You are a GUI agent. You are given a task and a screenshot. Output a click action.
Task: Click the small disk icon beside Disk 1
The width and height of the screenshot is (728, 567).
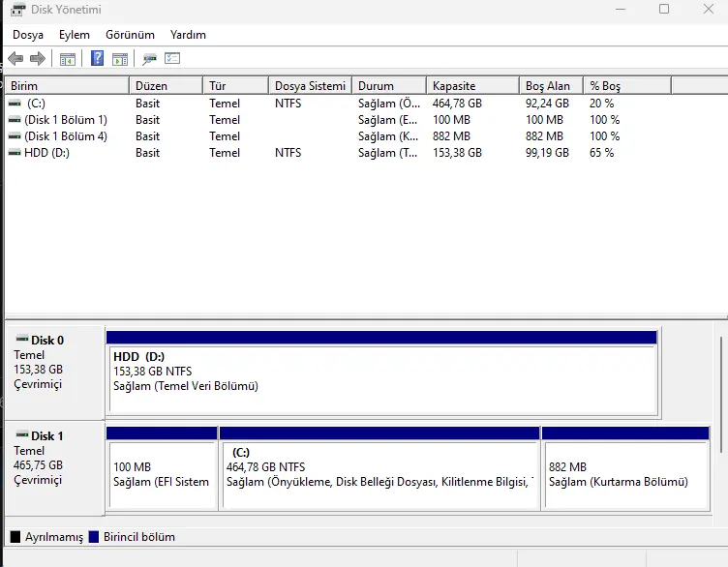pyautogui.click(x=22, y=434)
